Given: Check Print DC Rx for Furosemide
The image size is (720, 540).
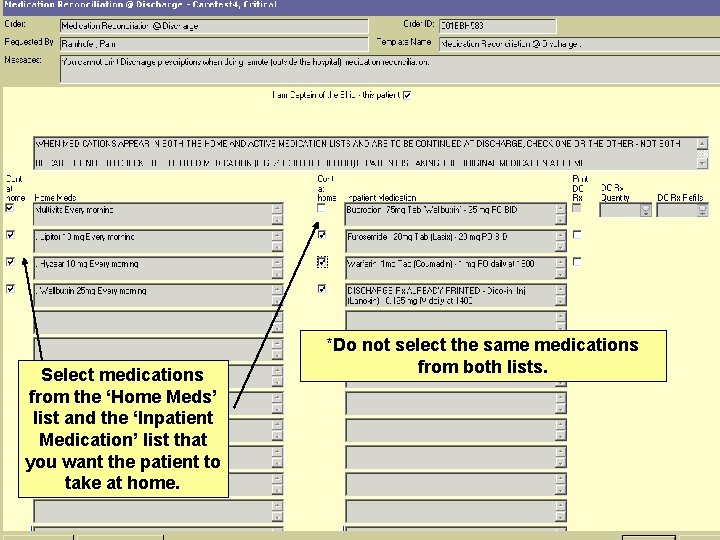Looking at the screenshot, I should pos(577,235).
